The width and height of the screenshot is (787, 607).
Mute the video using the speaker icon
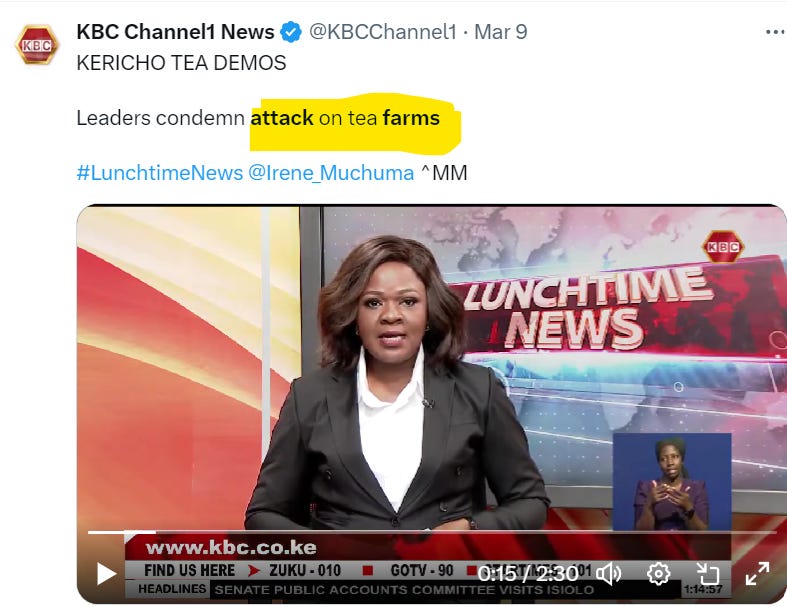point(608,573)
